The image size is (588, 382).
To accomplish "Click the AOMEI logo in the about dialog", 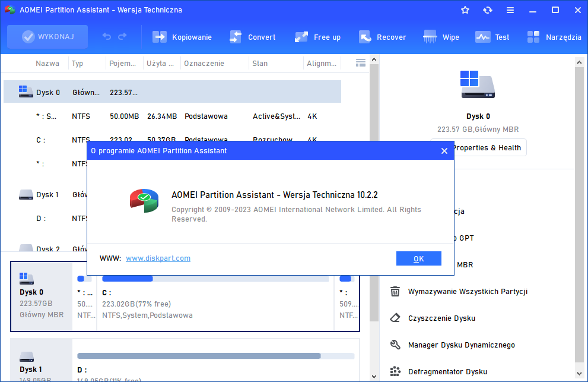I will point(144,200).
